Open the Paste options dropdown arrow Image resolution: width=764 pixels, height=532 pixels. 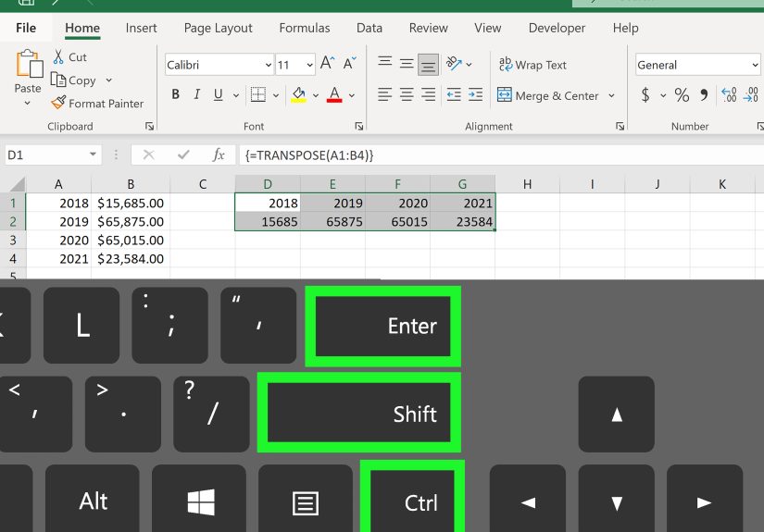pos(27,103)
